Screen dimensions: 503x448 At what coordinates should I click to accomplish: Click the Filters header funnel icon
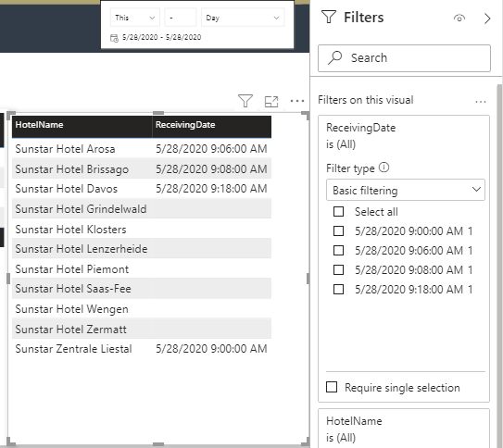tap(329, 17)
